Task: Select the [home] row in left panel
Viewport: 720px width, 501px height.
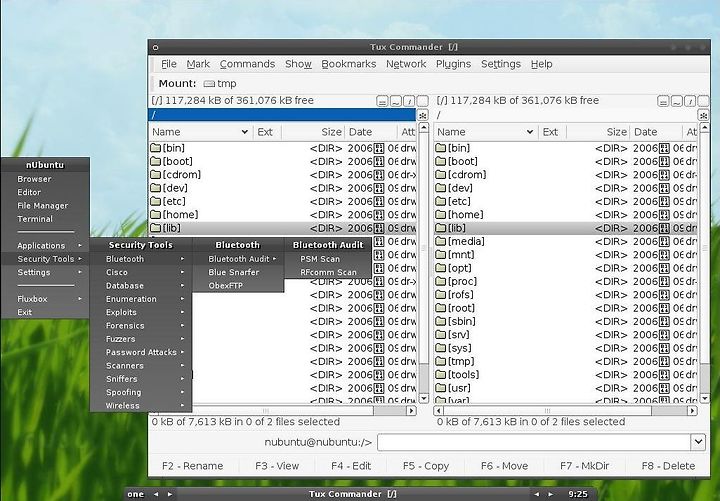Action: [283, 214]
